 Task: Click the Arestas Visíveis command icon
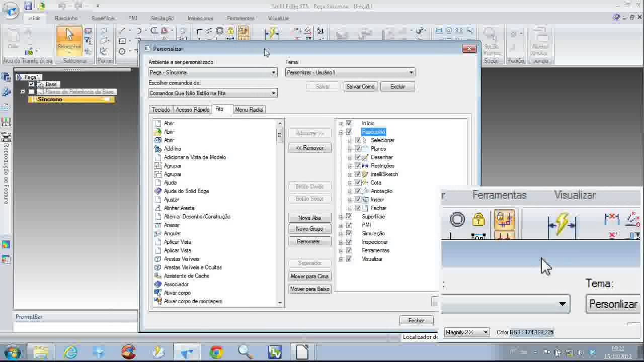158,259
